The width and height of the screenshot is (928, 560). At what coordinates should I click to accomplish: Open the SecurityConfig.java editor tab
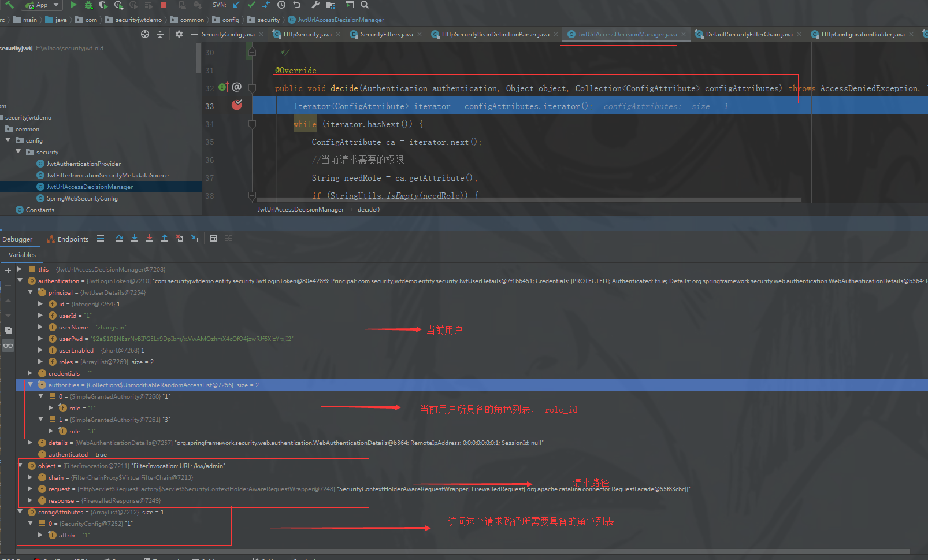pyautogui.click(x=228, y=34)
